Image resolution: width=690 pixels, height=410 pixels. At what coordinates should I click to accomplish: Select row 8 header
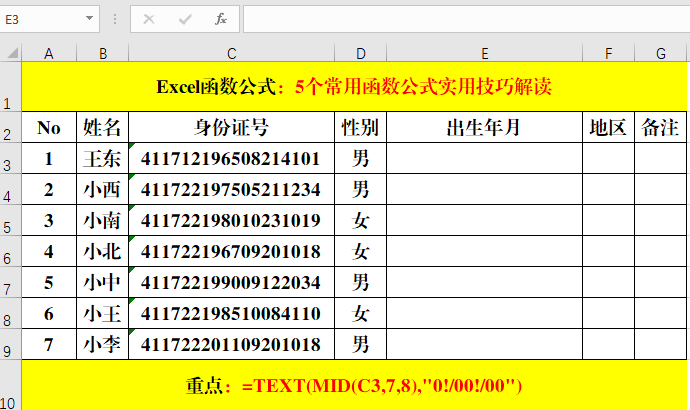[x=11, y=313]
